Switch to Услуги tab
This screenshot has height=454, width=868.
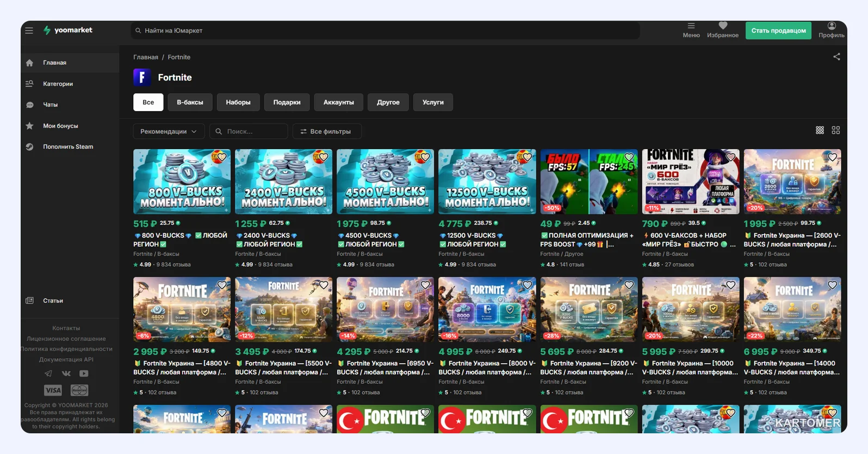tap(433, 102)
